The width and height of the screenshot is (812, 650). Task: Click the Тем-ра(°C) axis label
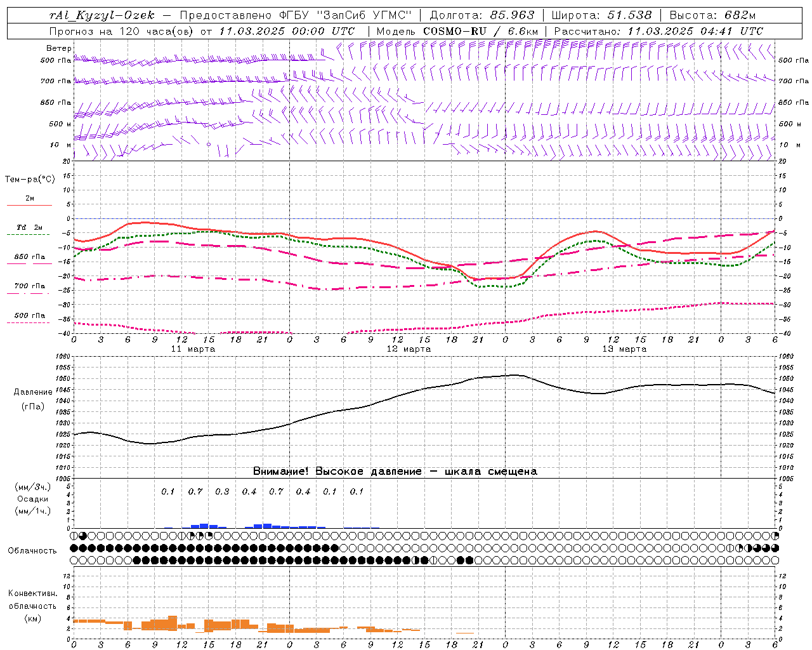(30, 180)
